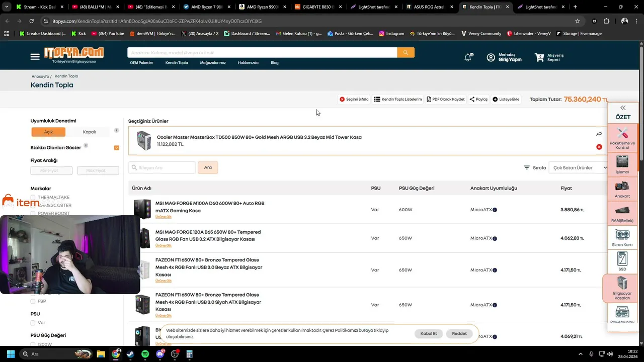The width and height of the screenshot is (644, 362).
Task: Turn compatibility check Kapalı
Action: click(x=89, y=132)
